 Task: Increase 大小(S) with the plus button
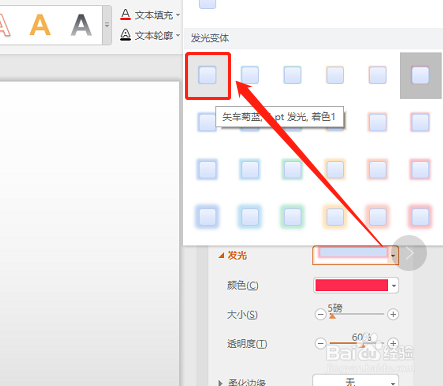click(x=393, y=314)
